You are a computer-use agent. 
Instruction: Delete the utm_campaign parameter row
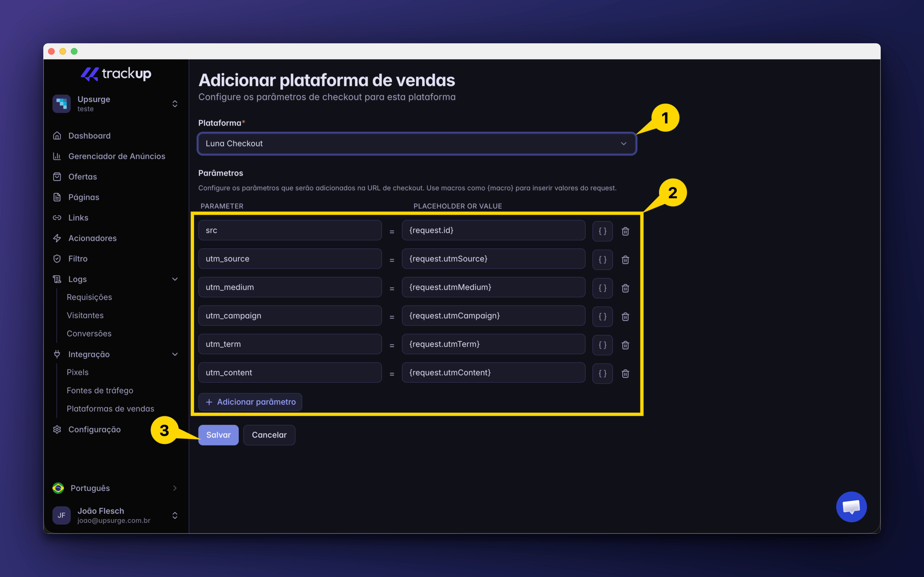click(625, 317)
